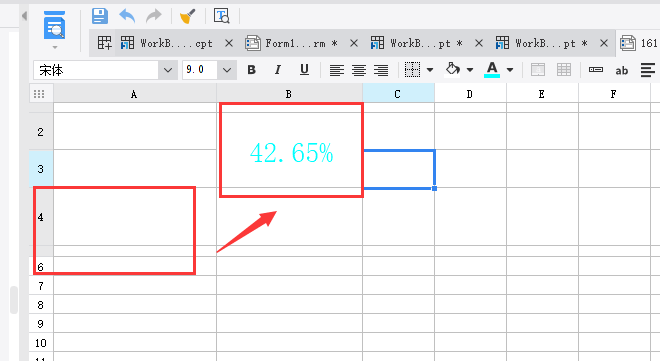Screen dimensions: 660x361
Task: Apply background fill with paint bucket
Action: pos(452,70)
